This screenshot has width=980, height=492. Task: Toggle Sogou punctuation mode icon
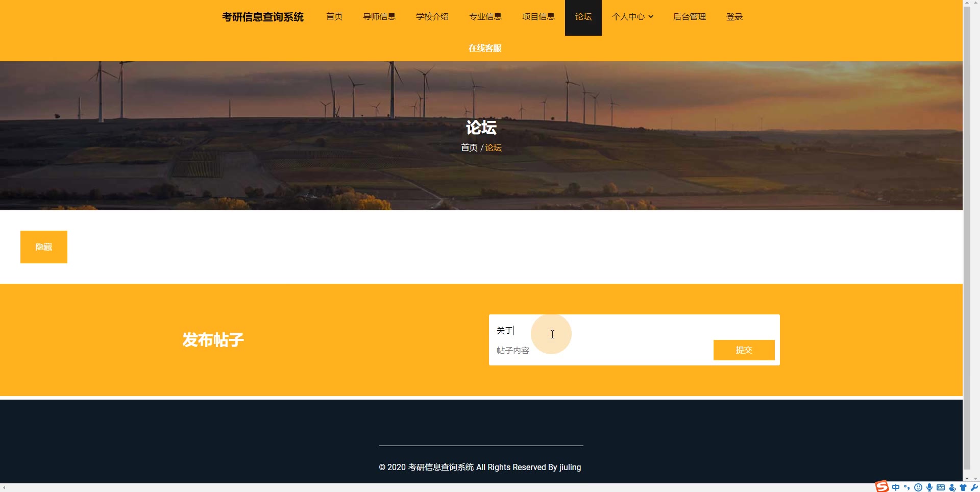tap(907, 487)
